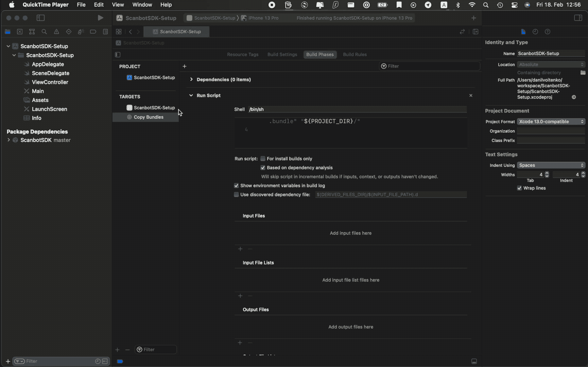Click the adjust editor options icon

coord(475,32)
